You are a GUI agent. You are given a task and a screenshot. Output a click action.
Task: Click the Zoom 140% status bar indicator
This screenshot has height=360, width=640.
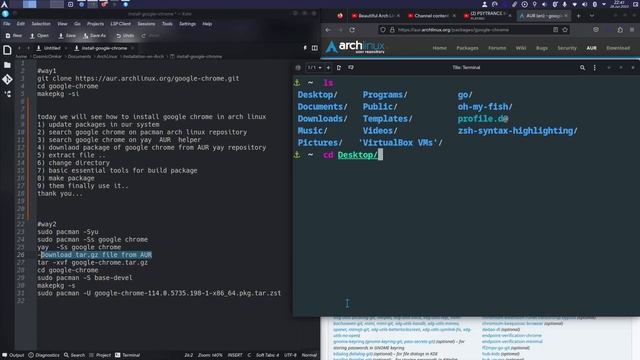210,355
